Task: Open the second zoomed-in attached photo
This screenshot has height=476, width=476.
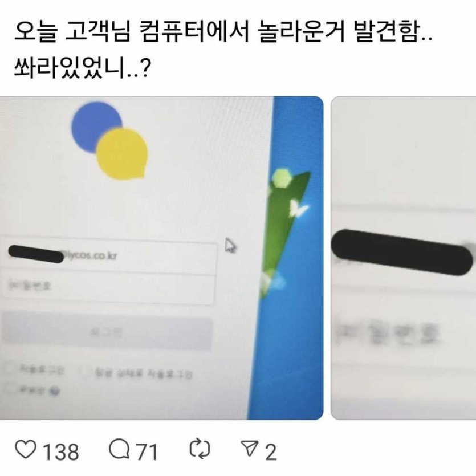Action: tap(404, 258)
